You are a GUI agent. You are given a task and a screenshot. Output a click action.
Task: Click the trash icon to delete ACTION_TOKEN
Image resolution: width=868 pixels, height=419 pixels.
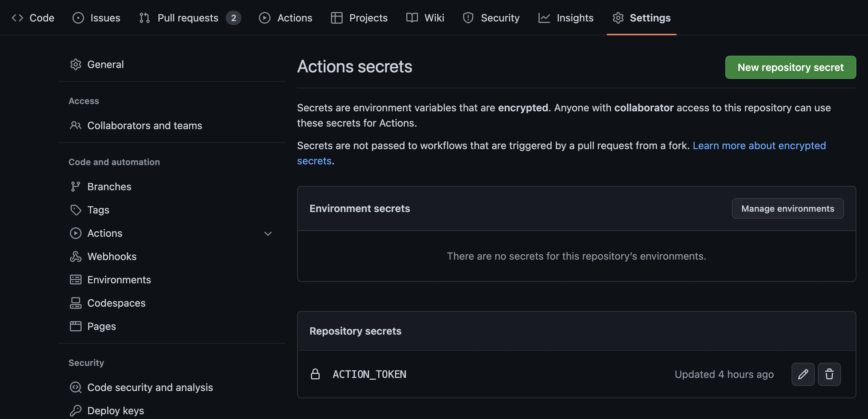[x=829, y=374]
